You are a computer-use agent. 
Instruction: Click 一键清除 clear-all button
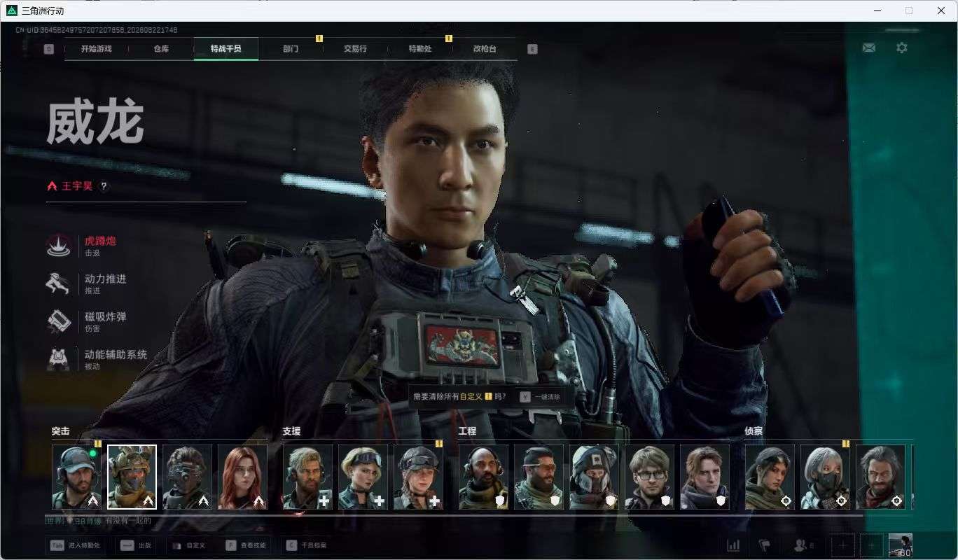(540, 396)
